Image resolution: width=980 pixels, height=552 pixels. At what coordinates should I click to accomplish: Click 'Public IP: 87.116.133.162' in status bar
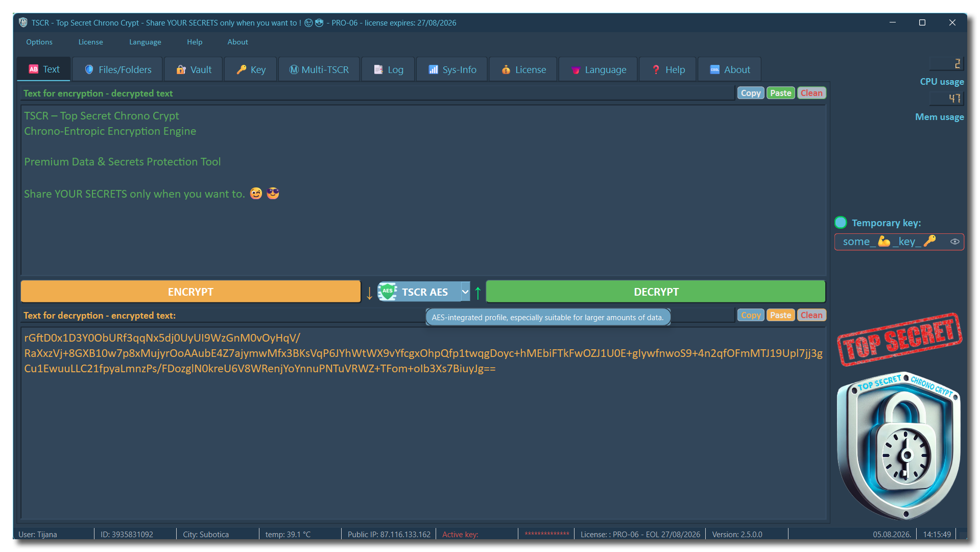389,534
